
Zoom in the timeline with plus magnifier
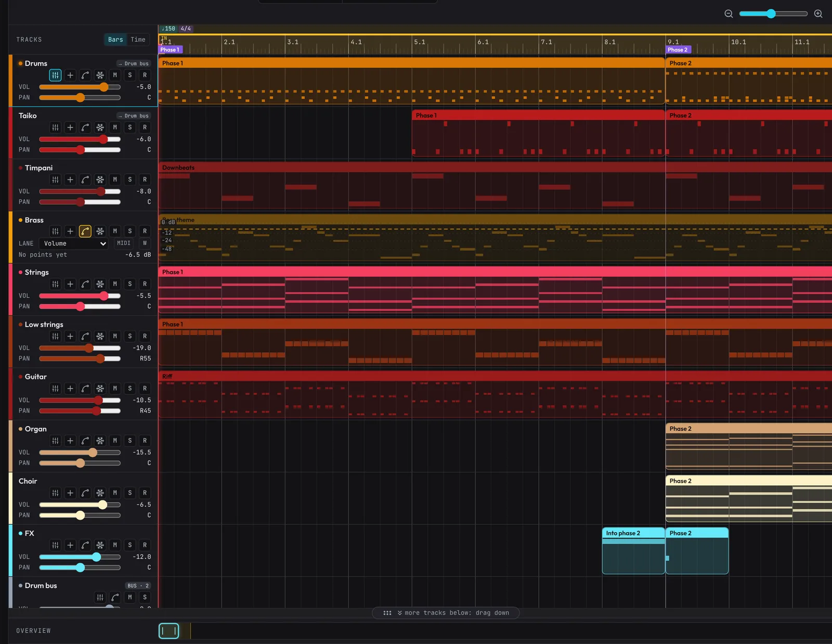(818, 14)
